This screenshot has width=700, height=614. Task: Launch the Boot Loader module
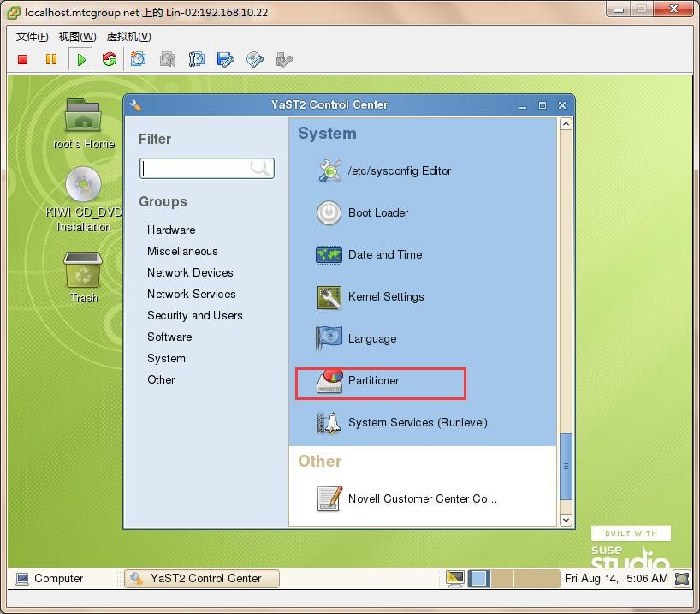363,213
